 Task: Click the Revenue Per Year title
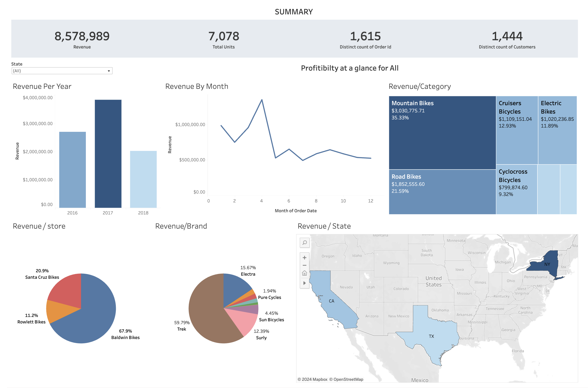(42, 86)
